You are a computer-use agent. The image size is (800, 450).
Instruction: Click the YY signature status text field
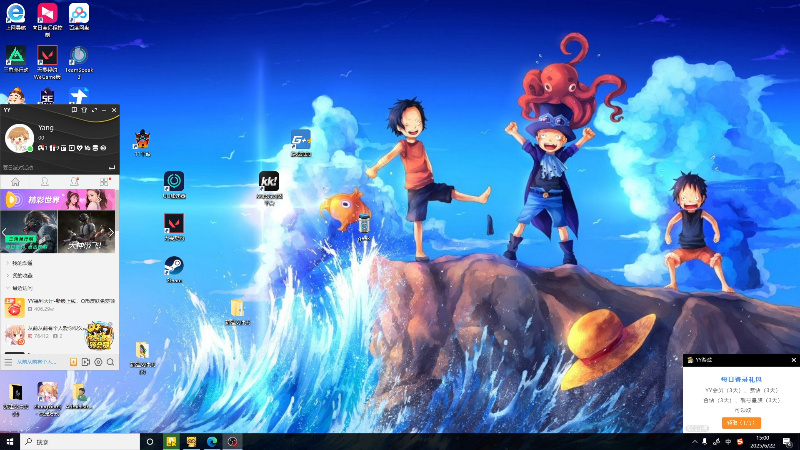click(54, 167)
